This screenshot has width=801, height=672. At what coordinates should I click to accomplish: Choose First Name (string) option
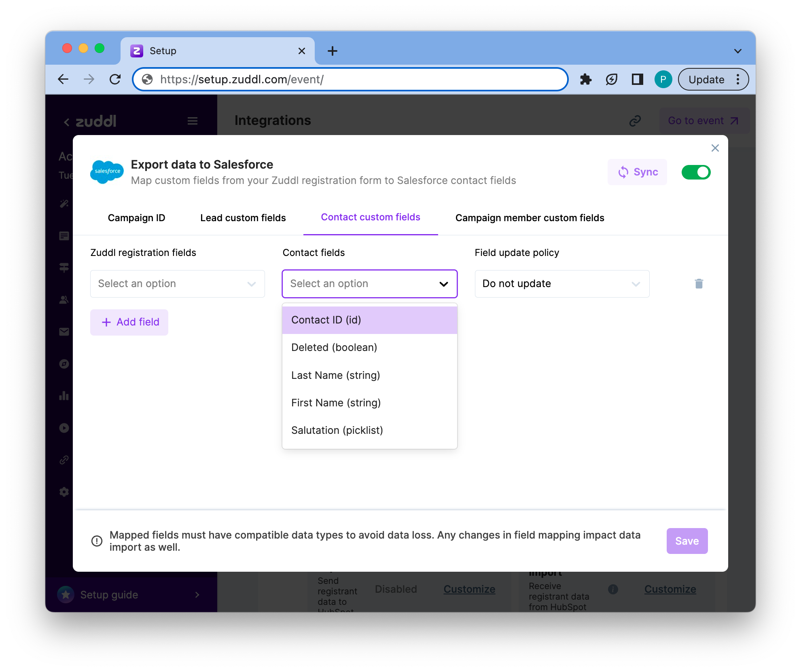point(369,403)
